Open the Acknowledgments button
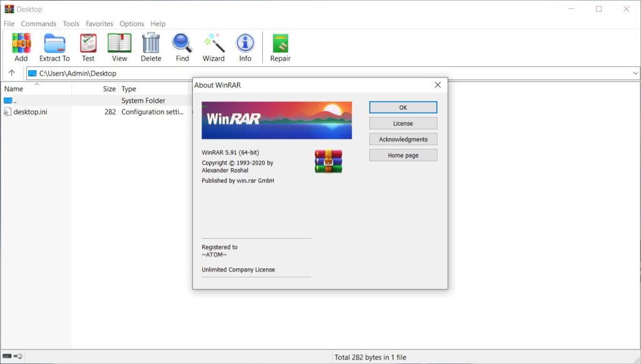 click(x=403, y=139)
